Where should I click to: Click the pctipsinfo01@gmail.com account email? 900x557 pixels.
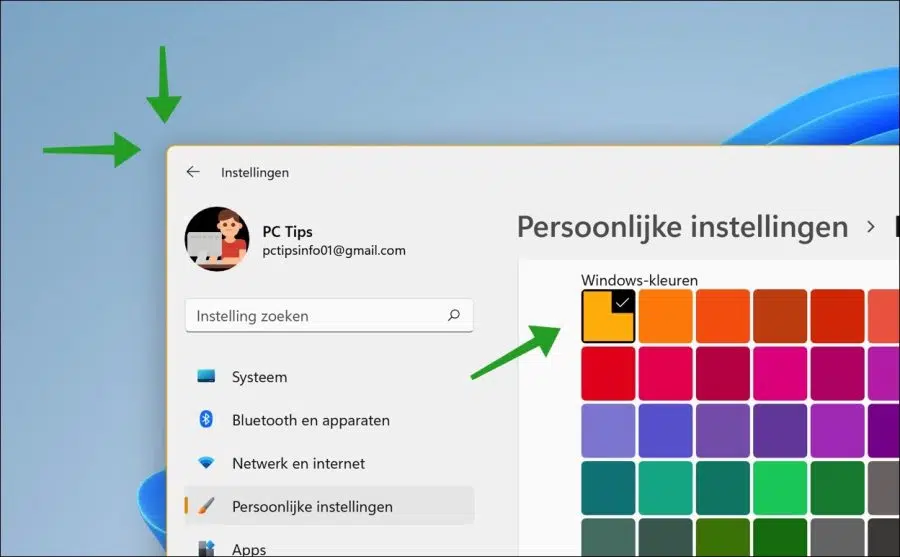(x=334, y=250)
